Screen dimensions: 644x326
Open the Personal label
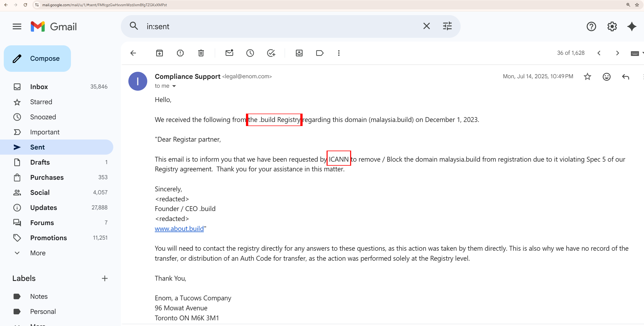[x=57, y=311]
